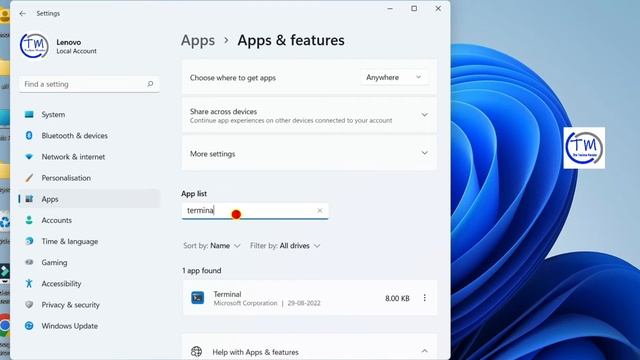
Task: Click the Local Account label
Action: click(76, 51)
